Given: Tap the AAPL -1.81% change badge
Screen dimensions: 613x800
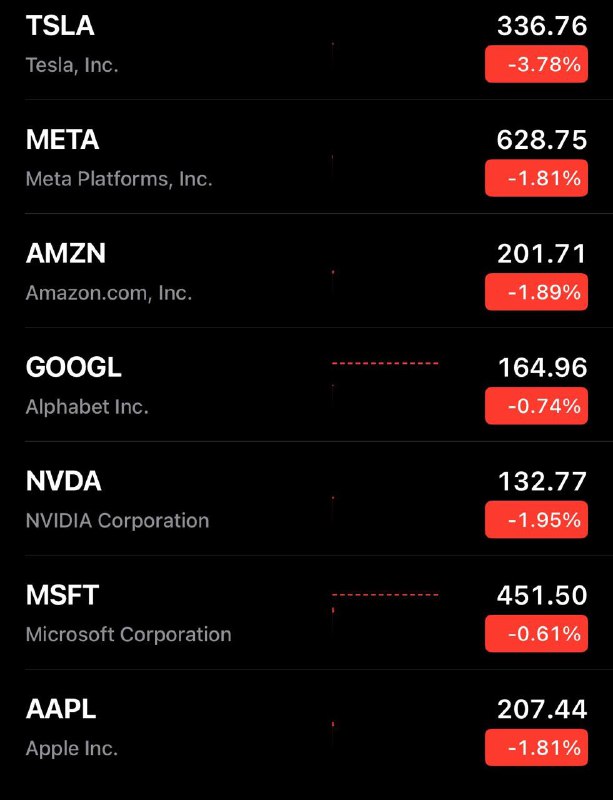Looking at the screenshot, I should (536, 747).
